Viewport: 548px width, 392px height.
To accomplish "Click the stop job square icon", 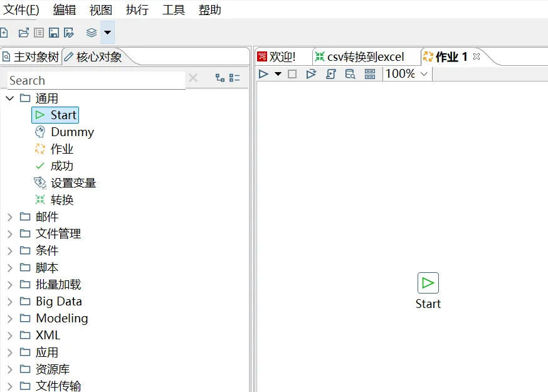I will (x=292, y=74).
